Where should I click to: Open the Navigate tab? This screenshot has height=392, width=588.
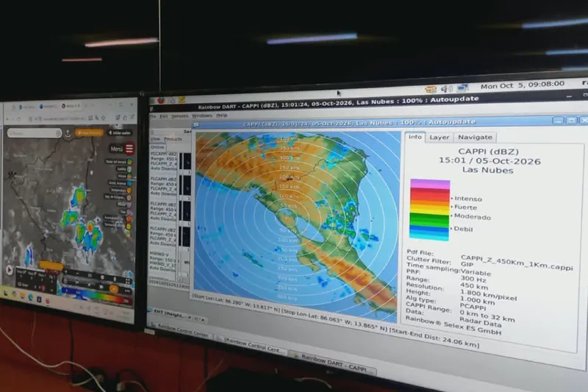[475, 138]
